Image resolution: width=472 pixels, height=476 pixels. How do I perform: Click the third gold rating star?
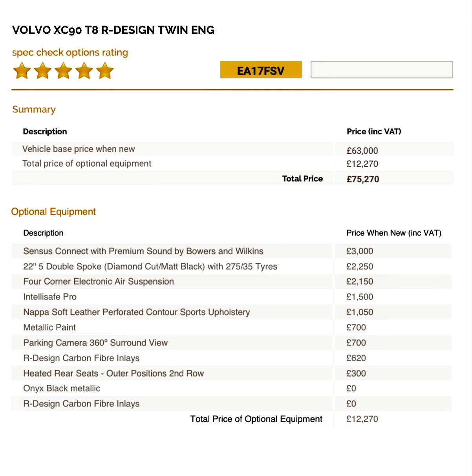pyautogui.click(x=64, y=71)
